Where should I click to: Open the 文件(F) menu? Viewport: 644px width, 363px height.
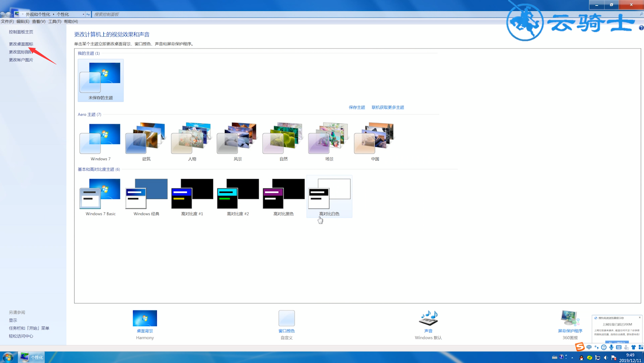point(7,22)
